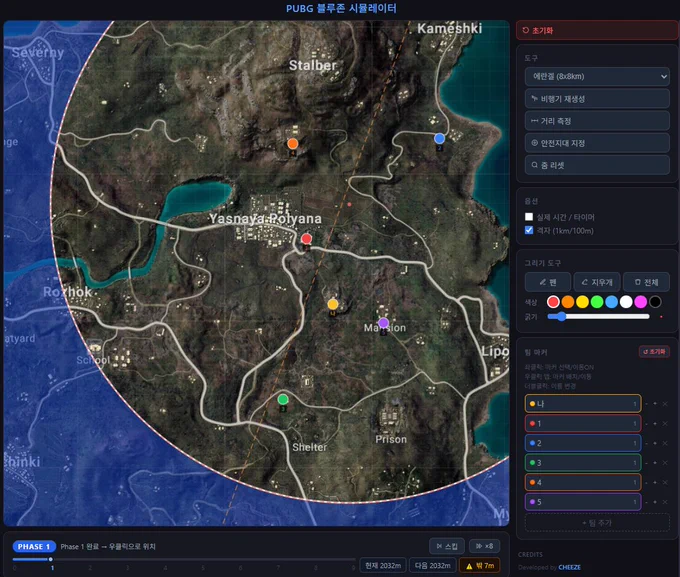Remove team 3 with its X icon
Image resolution: width=680 pixels, height=577 pixels.
(x=665, y=463)
